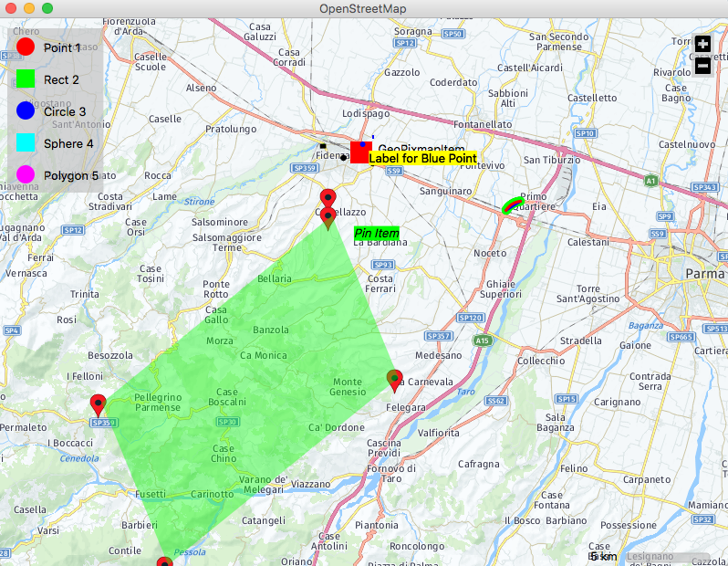This screenshot has width=728, height=566.
Task: Click the map zoom in plus button
Action: 703,44
